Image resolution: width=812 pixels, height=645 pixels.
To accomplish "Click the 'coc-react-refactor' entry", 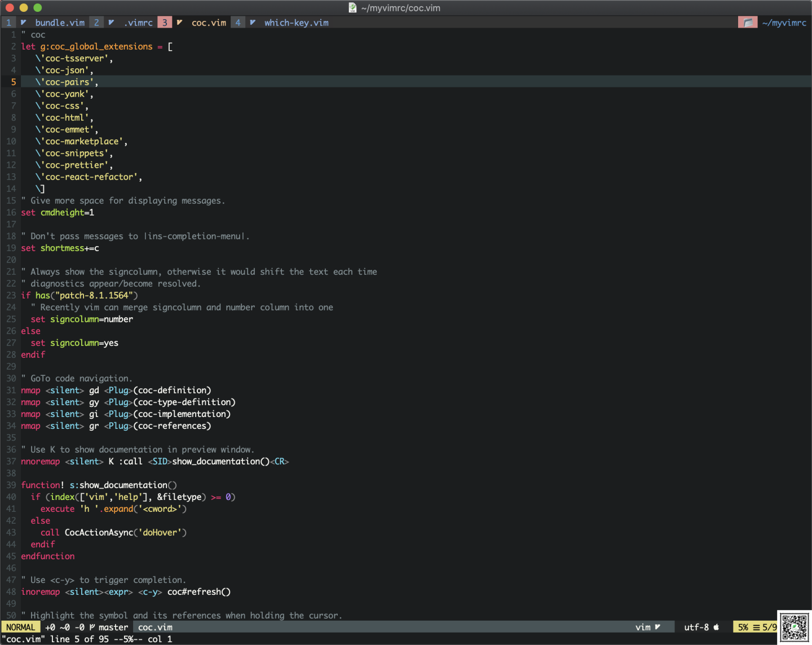I will coord(89,177).
